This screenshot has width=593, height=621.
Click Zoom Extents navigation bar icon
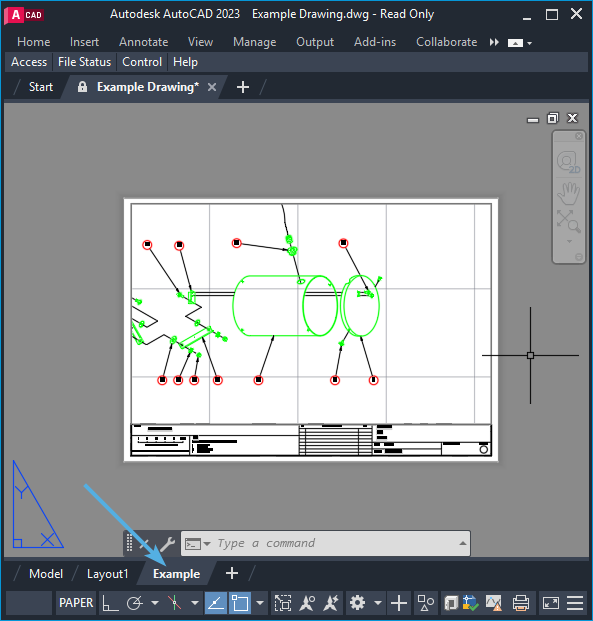point(568,221)
